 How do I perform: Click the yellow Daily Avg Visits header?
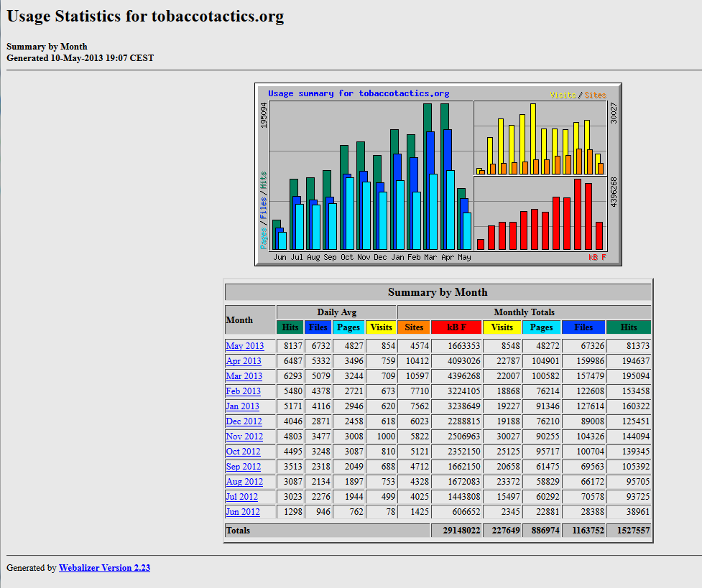coord(381,327)
